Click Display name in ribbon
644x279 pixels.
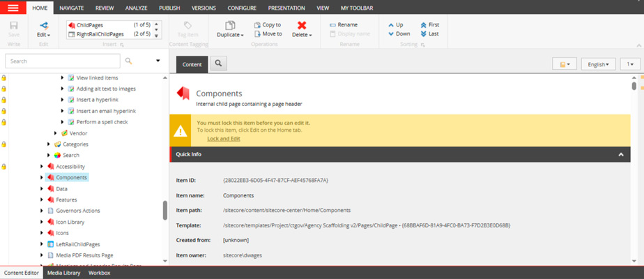[350, 33]
